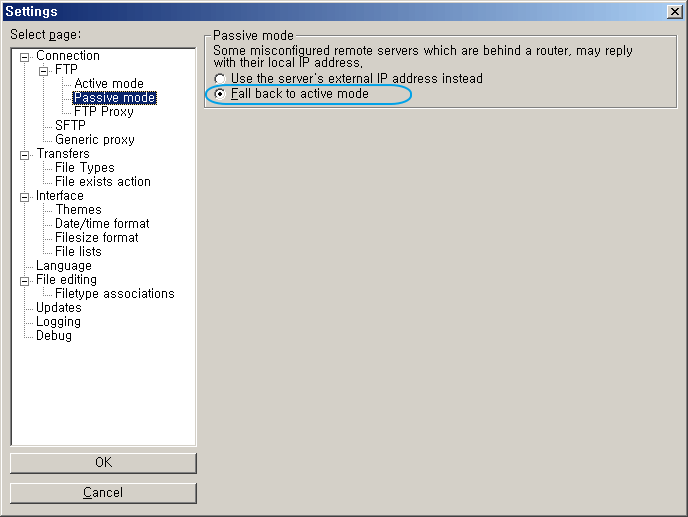Open FTP Proxy settings

(x=104, y=111)
